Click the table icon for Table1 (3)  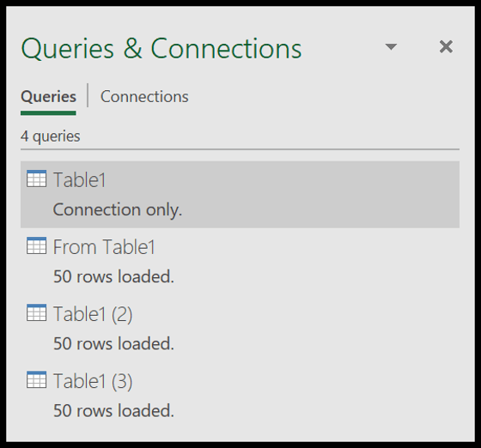tap(36, 379)
